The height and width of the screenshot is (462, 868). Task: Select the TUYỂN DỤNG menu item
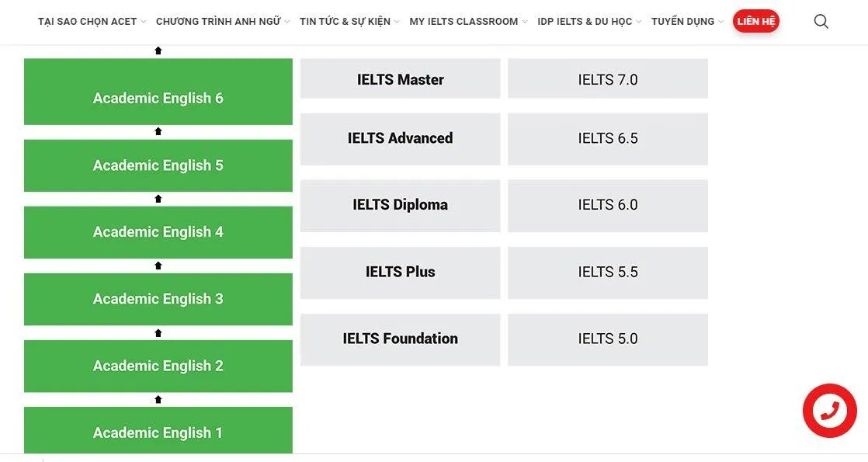coord(685,22)
